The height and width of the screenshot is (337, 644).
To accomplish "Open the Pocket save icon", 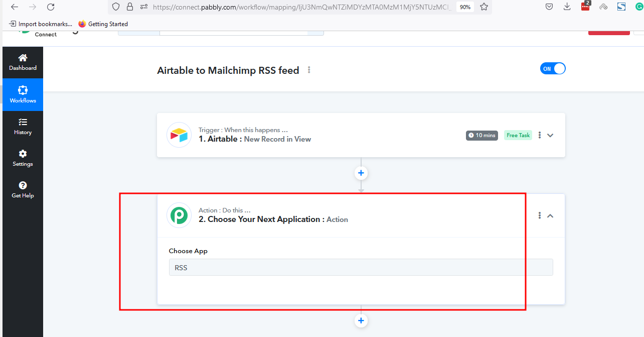I will coord(549,7).
